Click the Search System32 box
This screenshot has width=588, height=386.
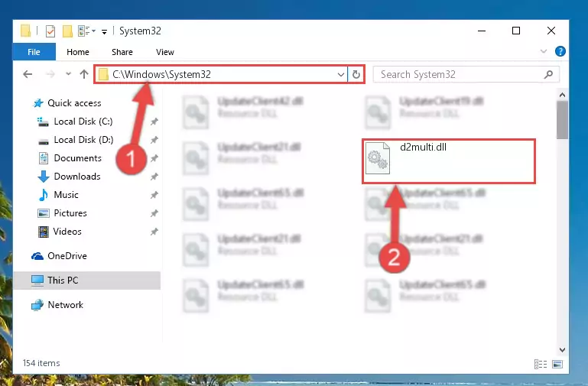(466, 74)
